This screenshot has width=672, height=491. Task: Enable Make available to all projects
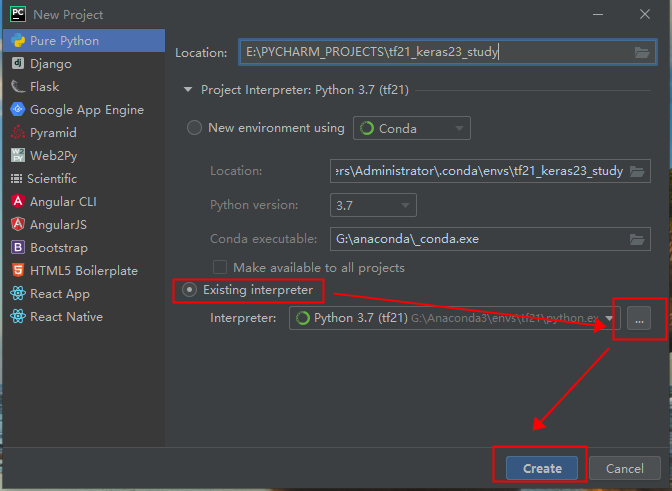click(220, 268)
